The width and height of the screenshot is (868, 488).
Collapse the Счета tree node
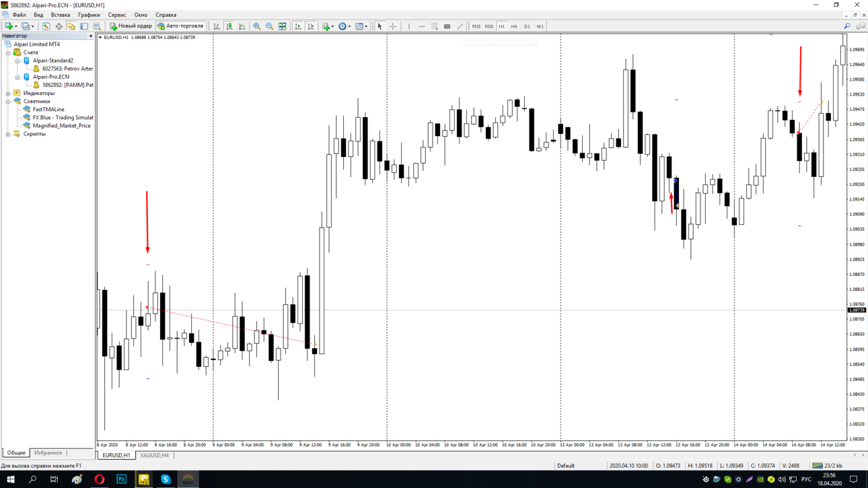click(x=8, y=53)
